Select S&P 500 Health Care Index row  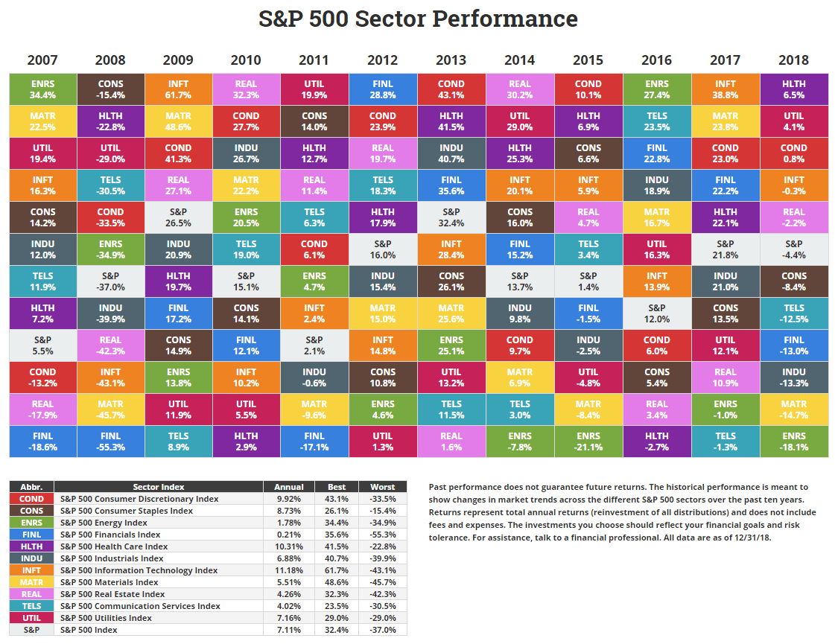coord(209,546)
